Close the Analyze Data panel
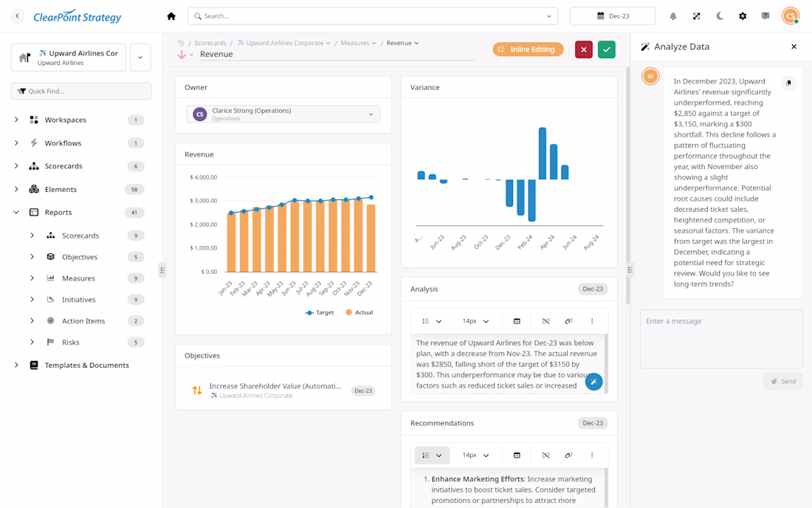Screen dimensions: 812x508 794,47
